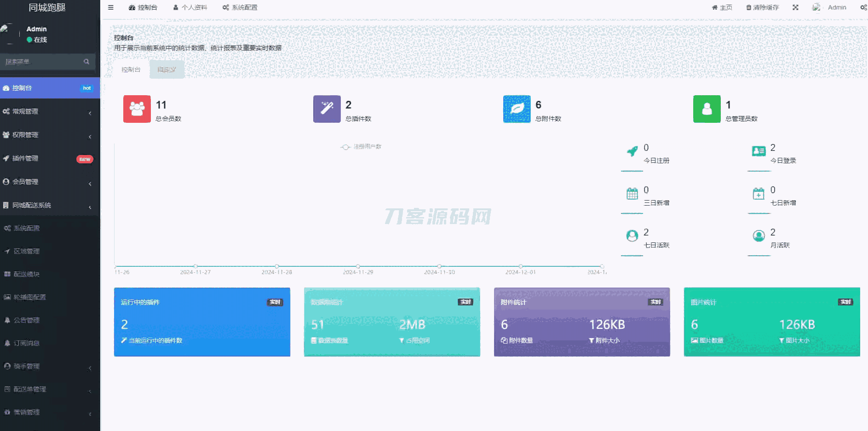
Task: Click the purple 总插件数 magic wand icon
Action: [327, 109]
